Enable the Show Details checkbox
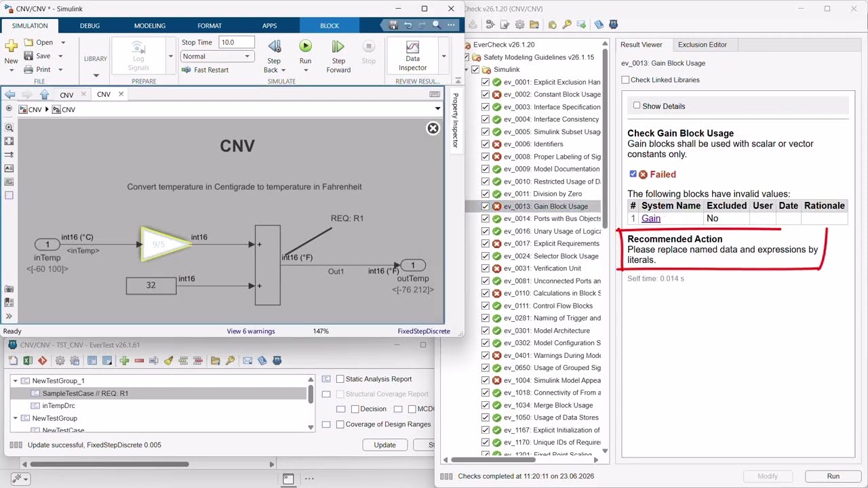The width and height of the screenshot is (868, 488). point(637,105)
